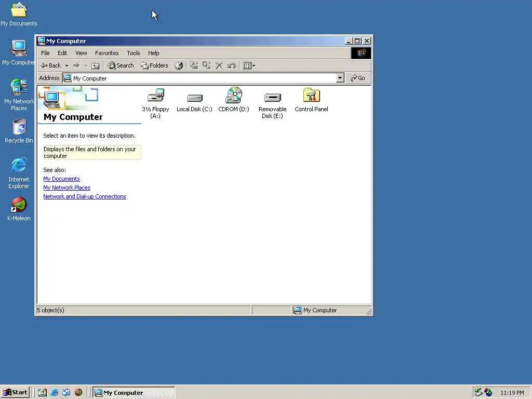This screenshot has width=532, height=399.
Task: Click the Forward arrow in toolbar
Action: coord(76,65)
